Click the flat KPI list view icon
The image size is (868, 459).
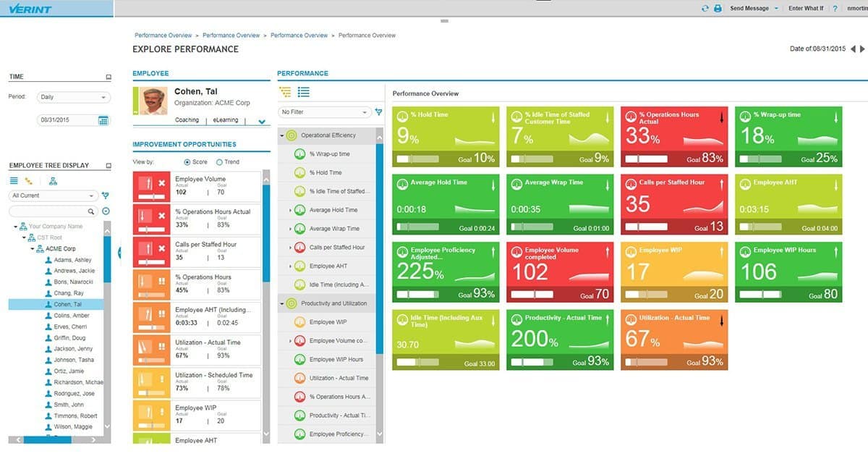pyautogui.click(x=303, y=92)
